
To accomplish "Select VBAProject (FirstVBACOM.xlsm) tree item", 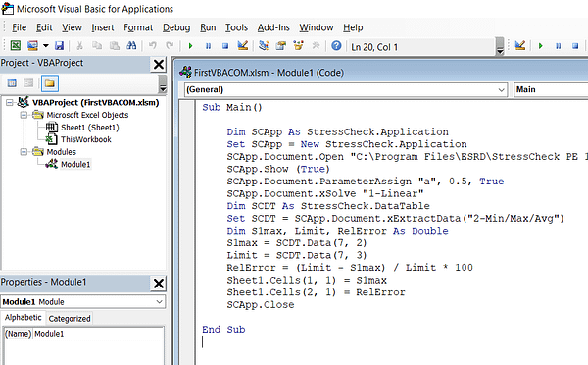I will (95, 102).
